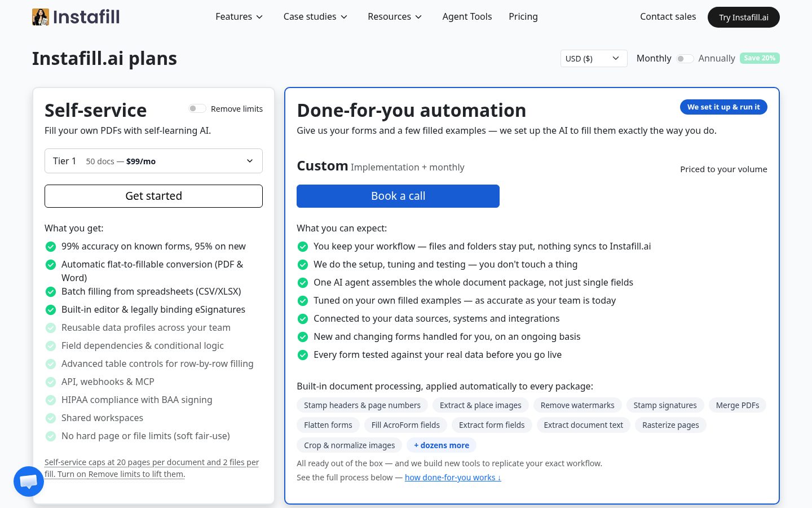Click the Fill AcroForm fields chip

point(405,425)
